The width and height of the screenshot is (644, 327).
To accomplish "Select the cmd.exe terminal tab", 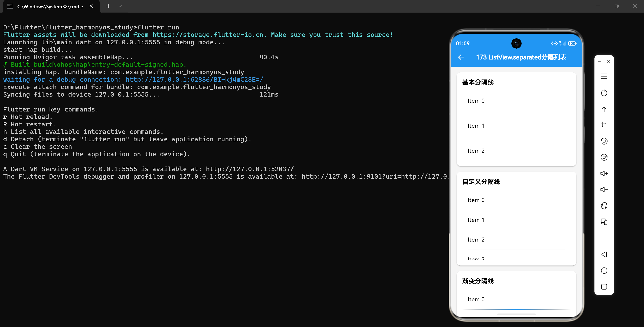I will [52, 6].
